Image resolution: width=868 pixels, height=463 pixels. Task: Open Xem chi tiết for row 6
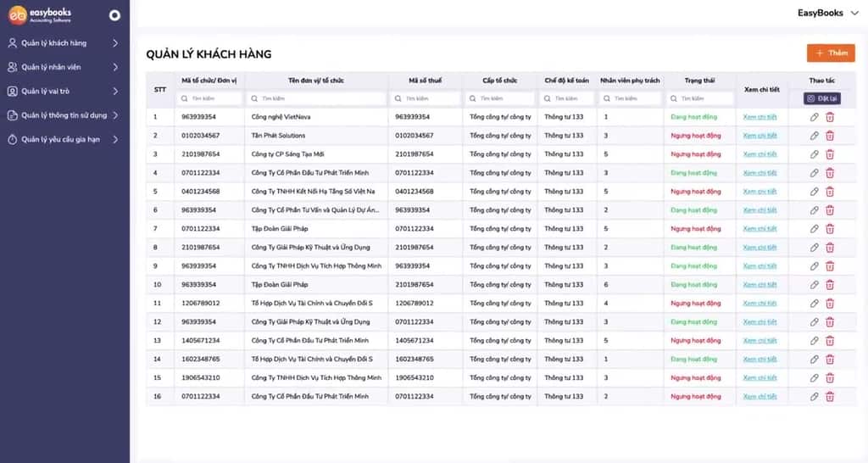[x=760, y=210]
